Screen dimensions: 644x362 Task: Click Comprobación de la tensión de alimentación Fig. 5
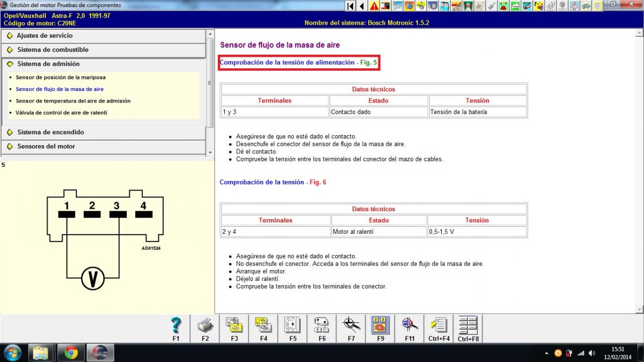pos(298,63)
